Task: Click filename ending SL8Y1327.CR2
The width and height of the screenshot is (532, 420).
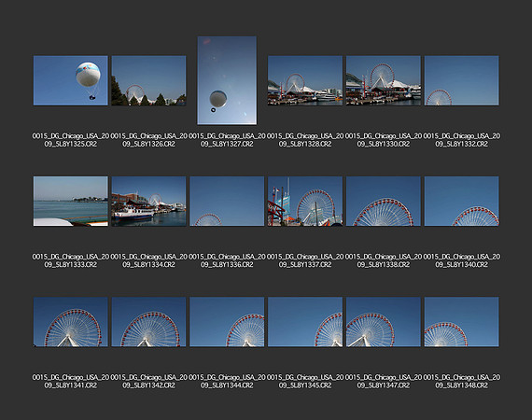Action: tap(227, 140)
